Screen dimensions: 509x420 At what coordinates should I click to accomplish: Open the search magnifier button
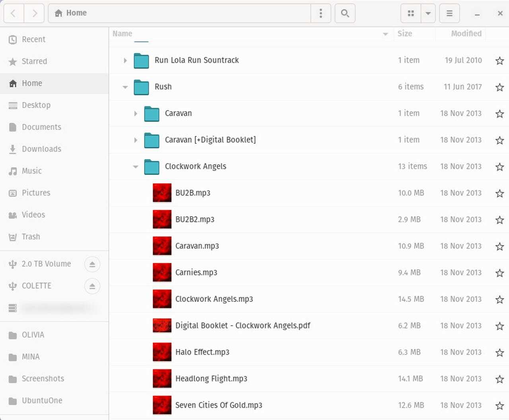click(345, 14)
